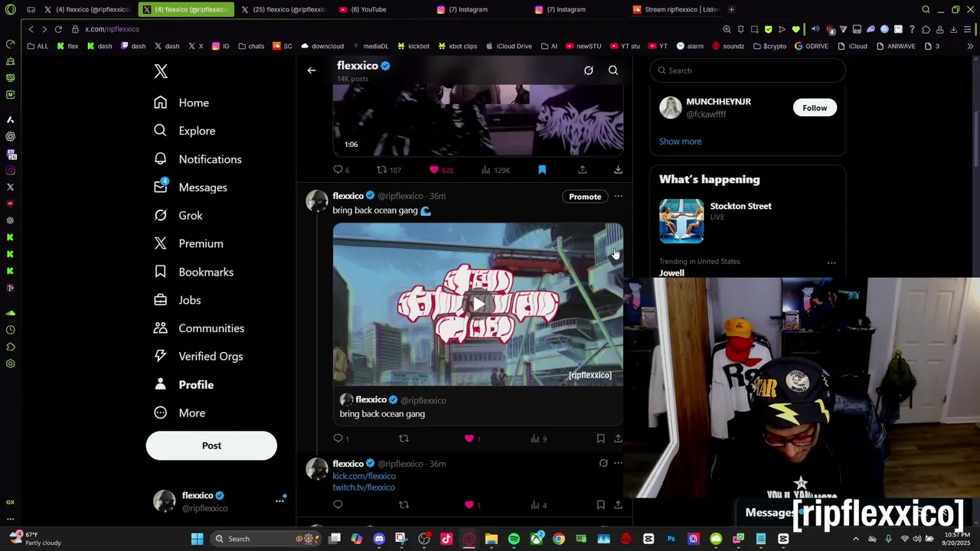View analytics showing 129K views
This screenshot has height=551, width=980.
point(496,170)
